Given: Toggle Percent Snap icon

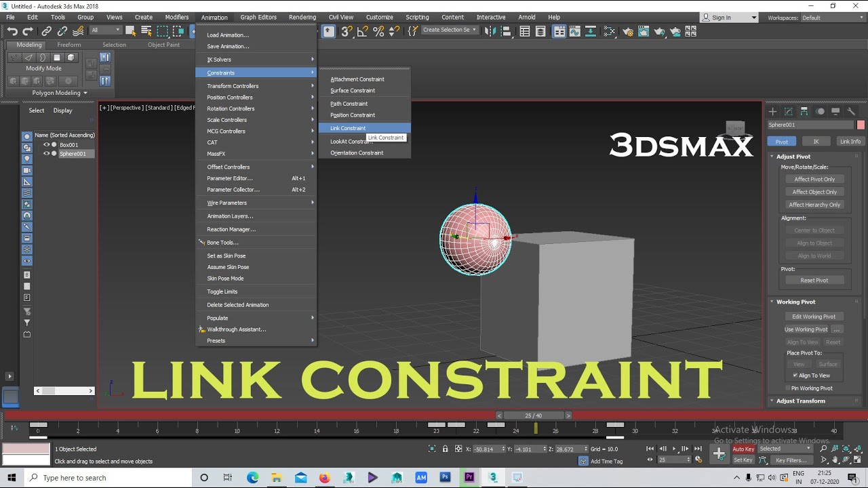Looking at the screenshot, I should pyautogui.click(x=378, y=31).
